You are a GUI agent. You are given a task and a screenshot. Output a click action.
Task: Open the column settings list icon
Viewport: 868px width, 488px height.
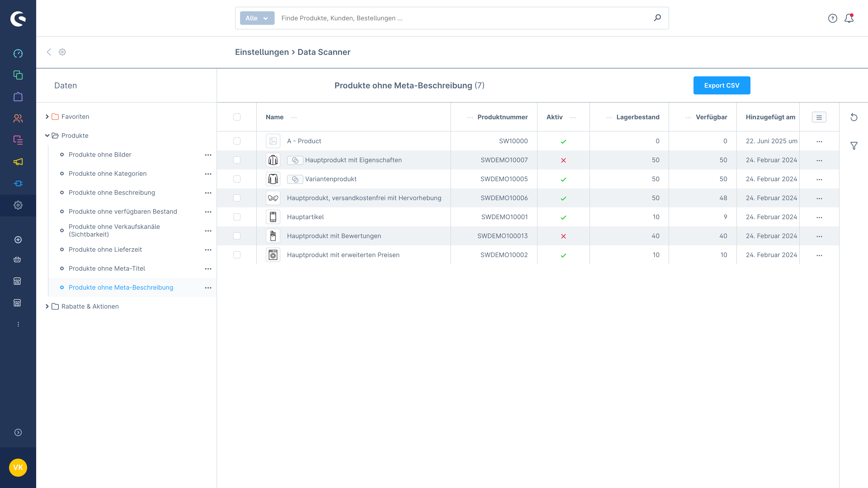pyautogui.click(x=819, y=117)
